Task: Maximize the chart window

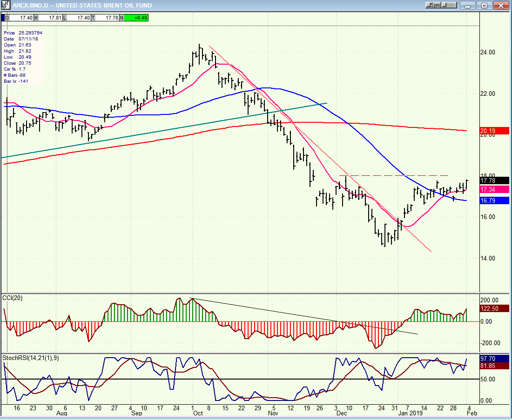Action: point(484,5)
